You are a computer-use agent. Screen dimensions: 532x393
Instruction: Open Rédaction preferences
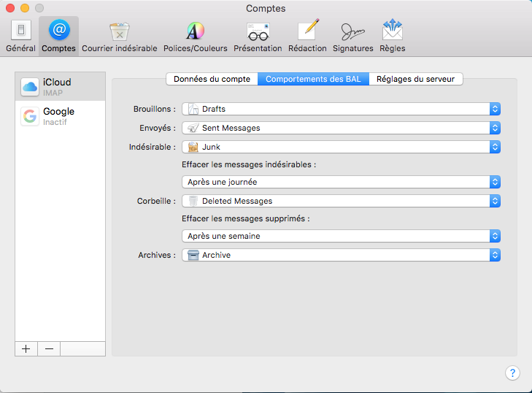click(x=307, y=36)
